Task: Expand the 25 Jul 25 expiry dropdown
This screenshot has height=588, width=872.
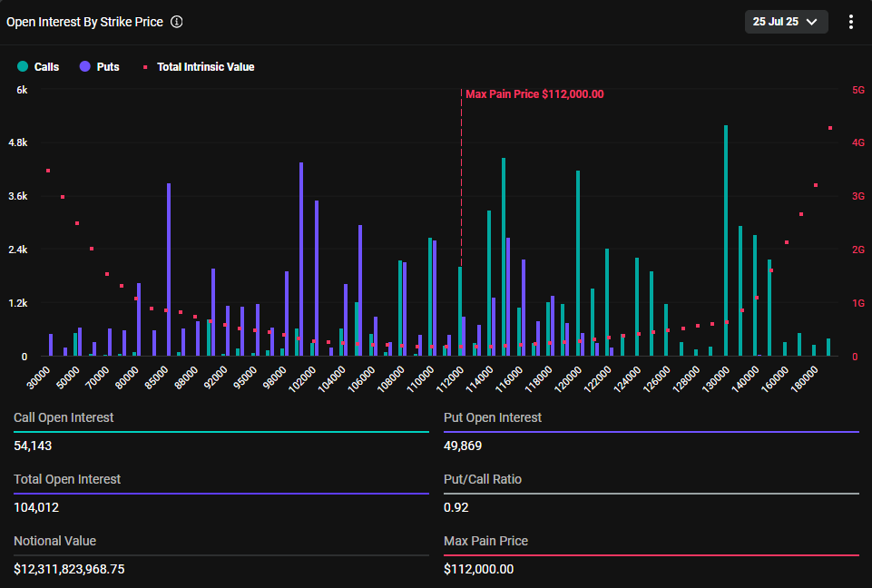Action: 786,22
